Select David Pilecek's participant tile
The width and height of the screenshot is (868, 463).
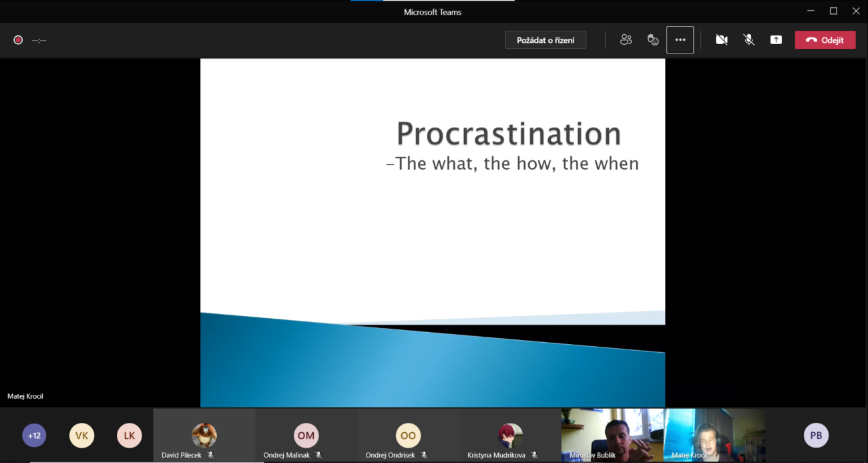pyautogui.click(x=204, y=436)
